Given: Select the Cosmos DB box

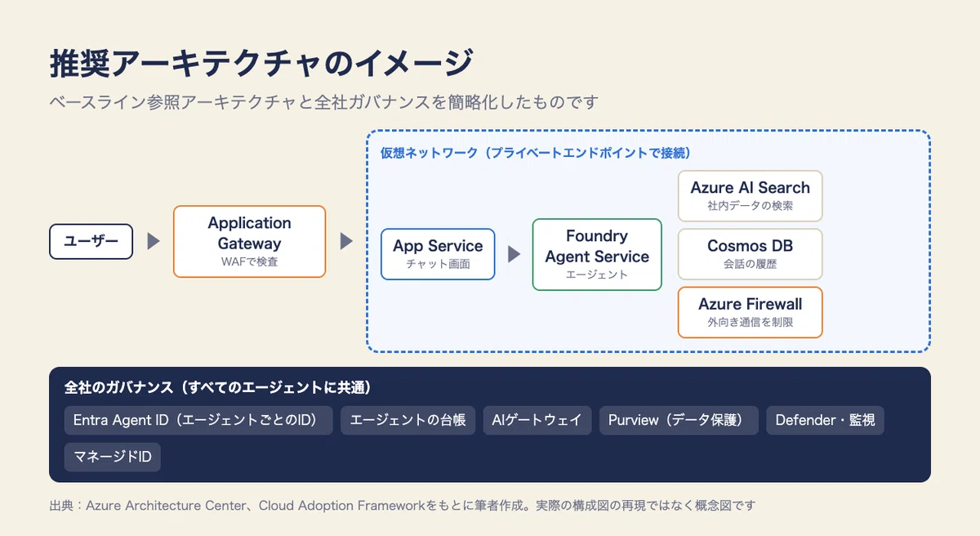Looking at the screenshot, I should point(750,254).
